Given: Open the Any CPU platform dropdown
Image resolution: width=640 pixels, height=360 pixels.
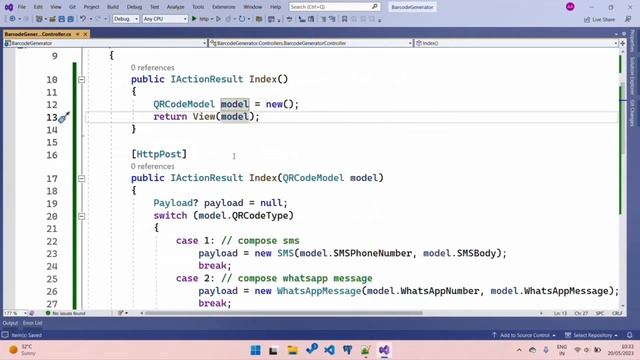Looking at the screenshot, I should click(x=165, y=19).
